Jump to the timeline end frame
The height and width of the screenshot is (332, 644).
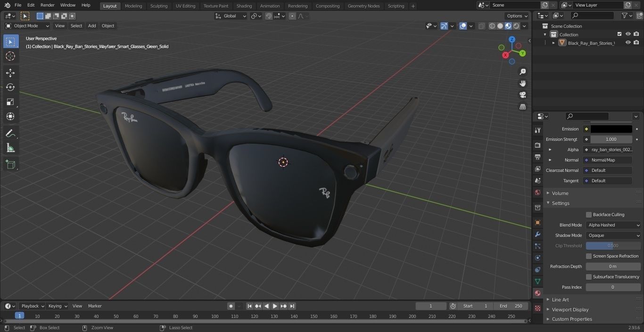292,306
